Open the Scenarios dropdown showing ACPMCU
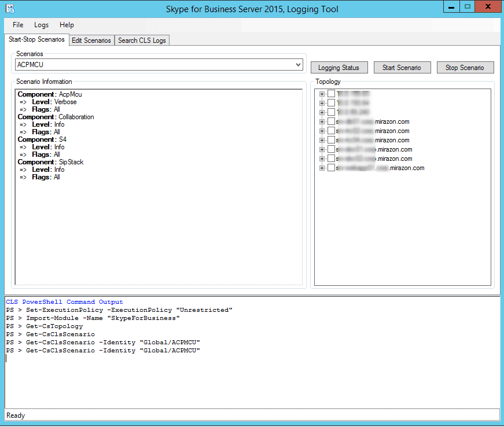This screenshot has height=427, width=504. click(159, 65)
